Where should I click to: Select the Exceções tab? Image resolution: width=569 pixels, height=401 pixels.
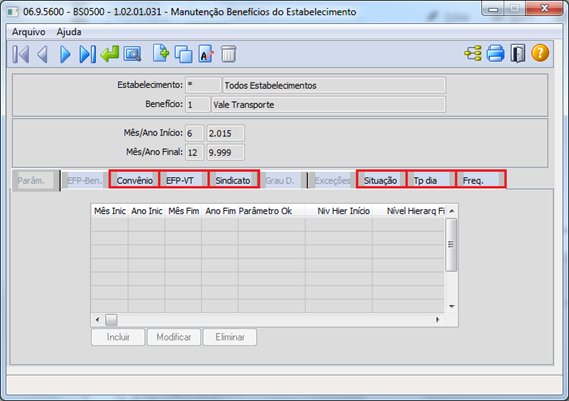click(332, 180)
